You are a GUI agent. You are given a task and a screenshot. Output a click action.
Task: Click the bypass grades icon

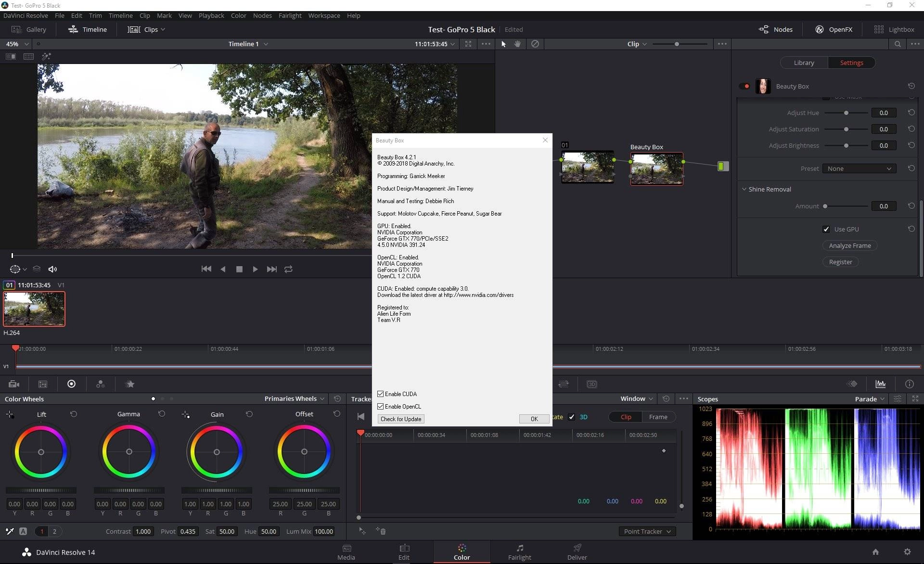535,44
